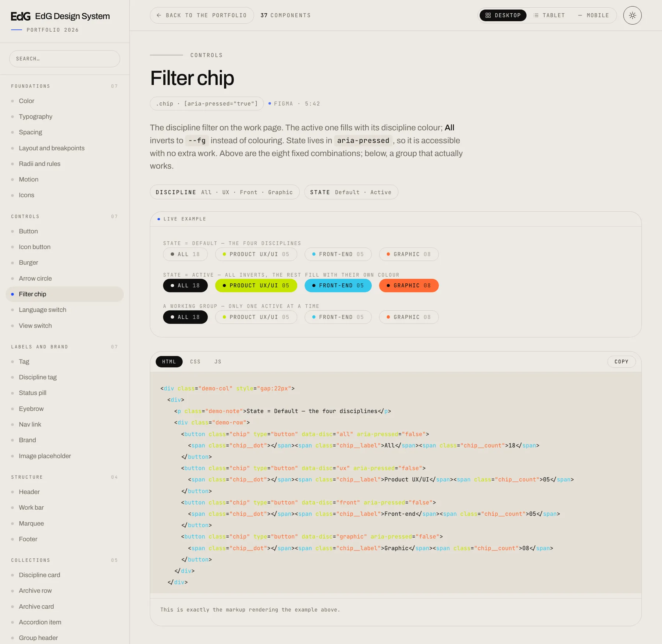Open the JS code tab
Image resolution: width=662 pixels, height=644 pixels.
[218, 362]
